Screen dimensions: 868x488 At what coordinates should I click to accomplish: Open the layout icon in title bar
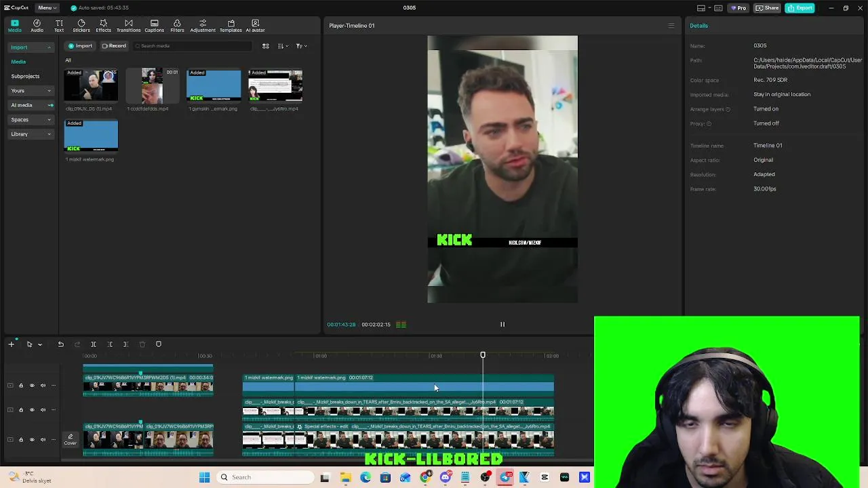[701, 8]
